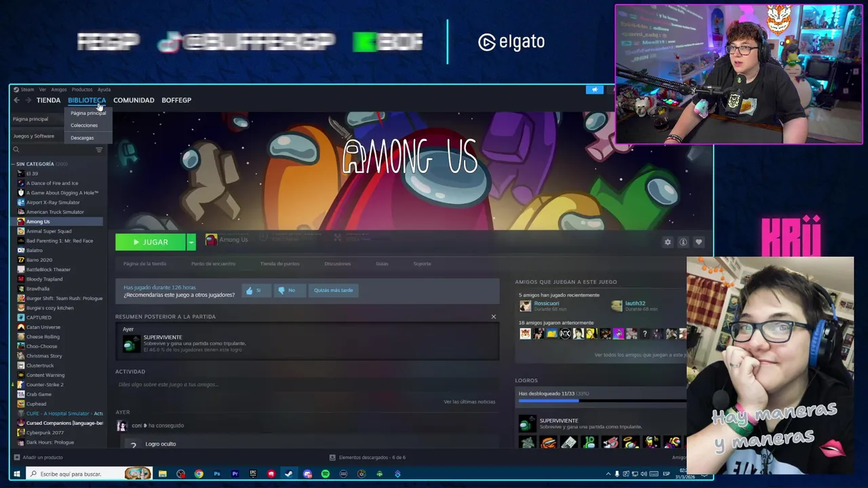Click Rossicuori's friend avatar
This screenshot has height=488, width=868.
[x=525, y=306]
